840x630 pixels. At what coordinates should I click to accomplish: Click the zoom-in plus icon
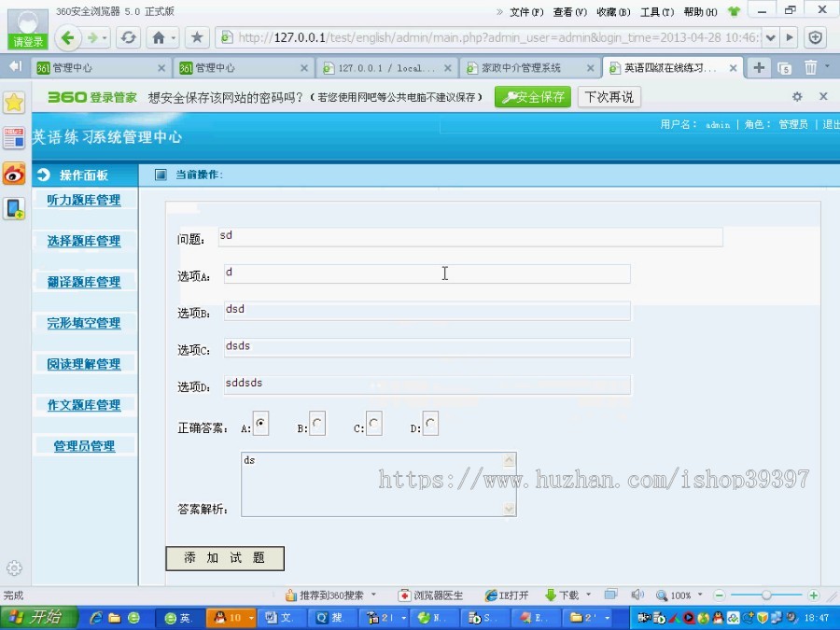click(813, 595)
